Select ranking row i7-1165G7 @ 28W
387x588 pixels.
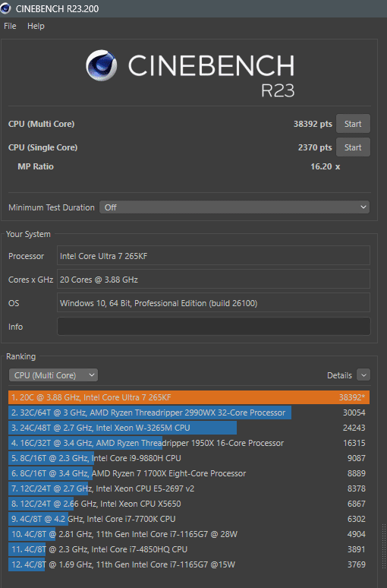tap(189, 534)
